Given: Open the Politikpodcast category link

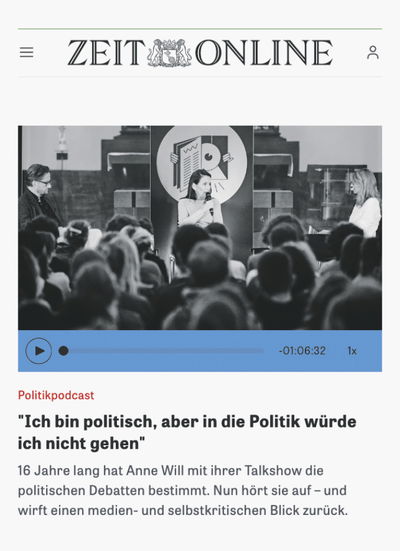Looking at the screenshot, I should coord(56,395).
